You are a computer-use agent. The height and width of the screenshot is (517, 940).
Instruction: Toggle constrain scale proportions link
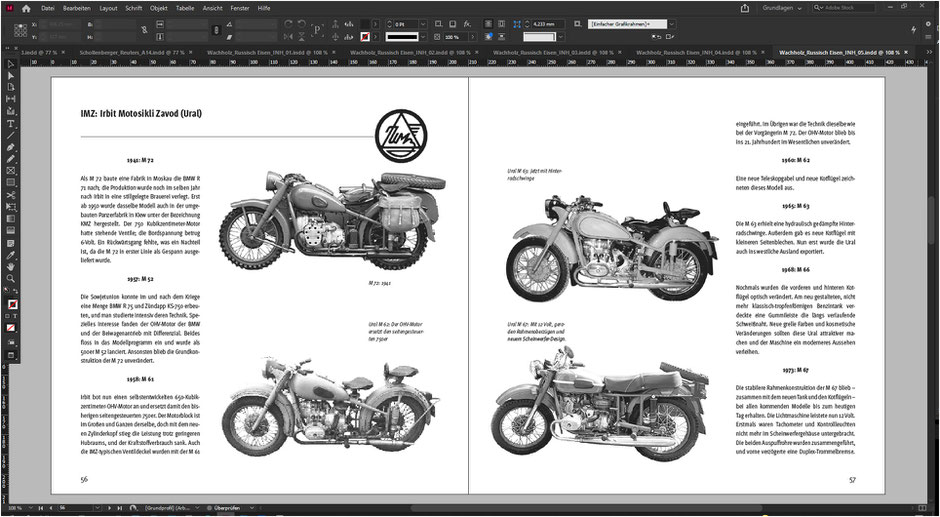216,29
